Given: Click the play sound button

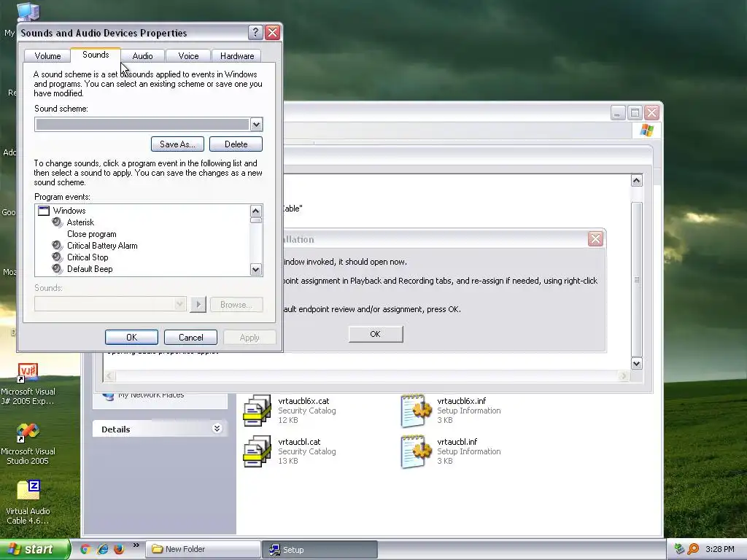Looking at the screenshot, I should coord(198,304).
